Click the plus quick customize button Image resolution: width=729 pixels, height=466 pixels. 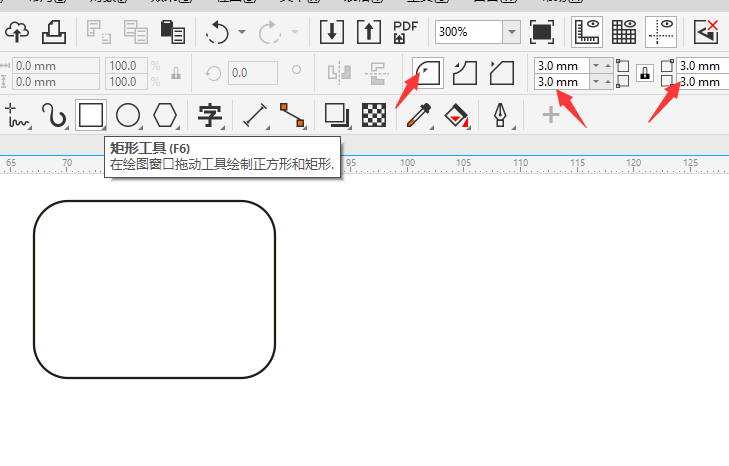pos(551,115)
